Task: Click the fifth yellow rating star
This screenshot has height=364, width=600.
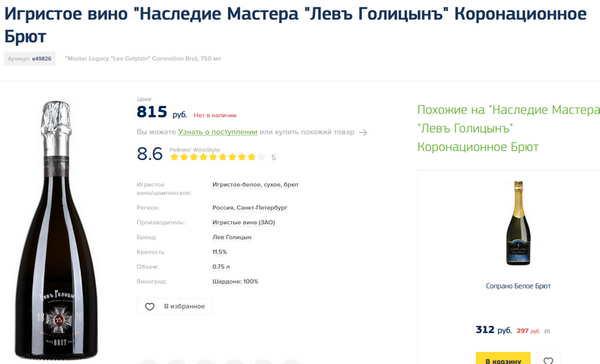Action: pyautogui.click(x=213, y=157)
